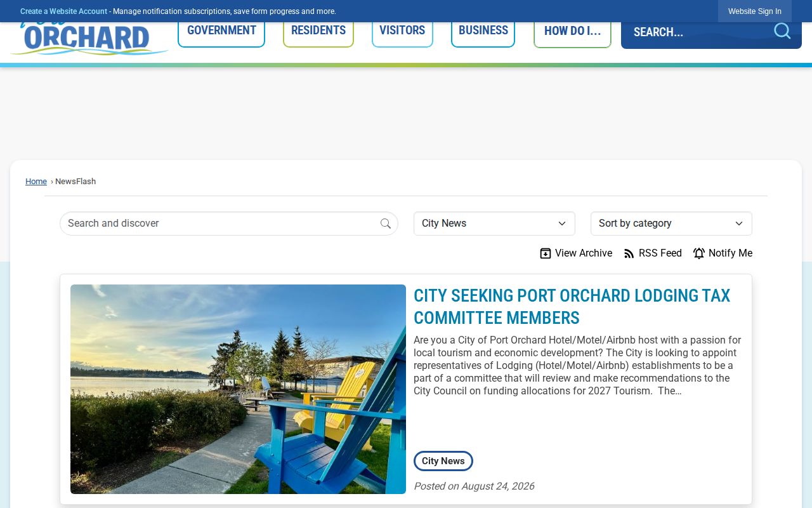The image size is (812, 508).
Task: Click the article summary starting 'Are you a City'
Action: (577, 366)
